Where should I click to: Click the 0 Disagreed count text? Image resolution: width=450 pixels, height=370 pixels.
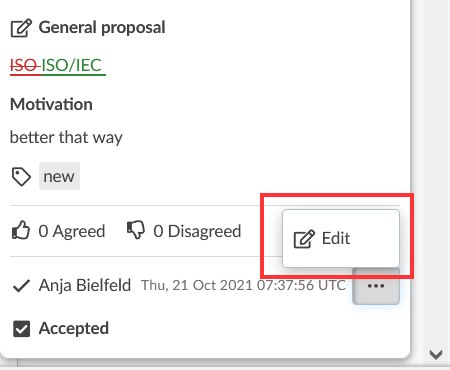[x=197, y=231]
